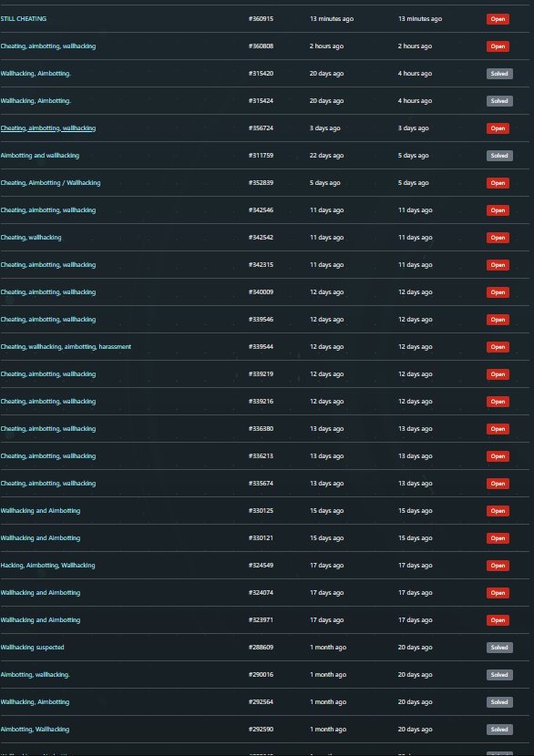This screenshot has width=534, height=756.
Task: Open Wallhacking, Aimbotting. ticket #315424
Action: click(36, 101)
